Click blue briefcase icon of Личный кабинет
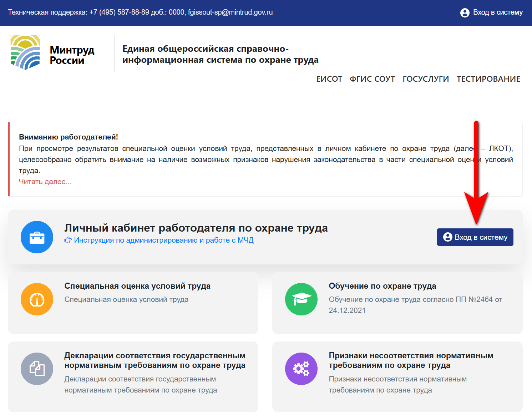Image resolution: width=532 pixels, height=420 pixels. (37, 237)
